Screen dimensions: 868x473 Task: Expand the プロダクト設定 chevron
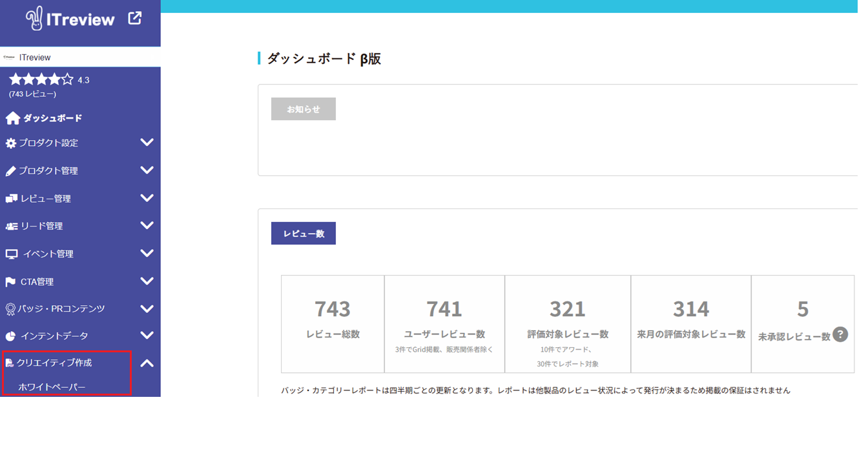147,143
